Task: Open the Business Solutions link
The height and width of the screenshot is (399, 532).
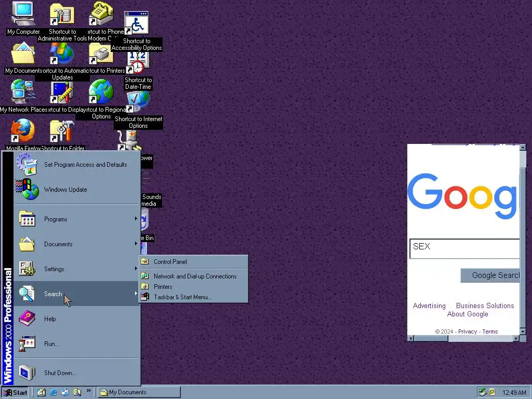Action: pyautogui.click(x=485, y=305)
